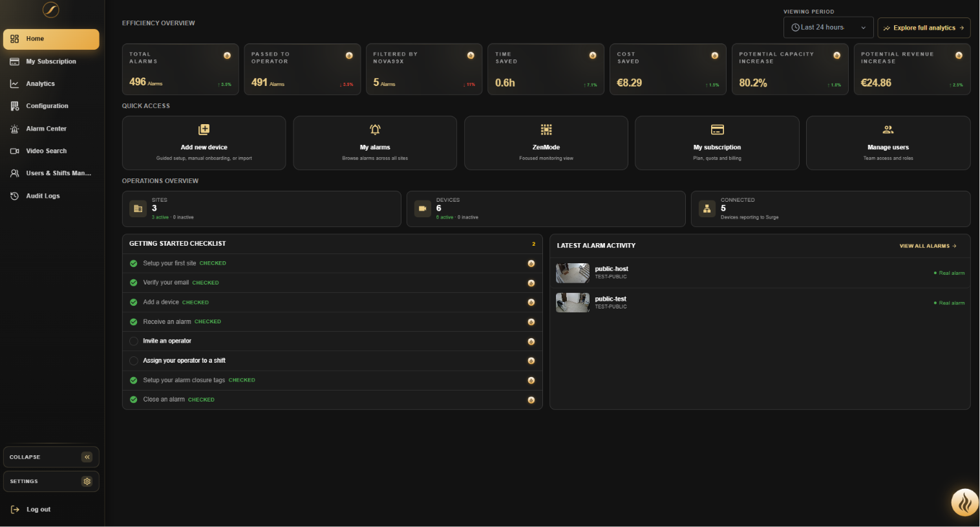Click the Add new device quick access card
The height and width of the screenshot is (527, 980).
204,143
